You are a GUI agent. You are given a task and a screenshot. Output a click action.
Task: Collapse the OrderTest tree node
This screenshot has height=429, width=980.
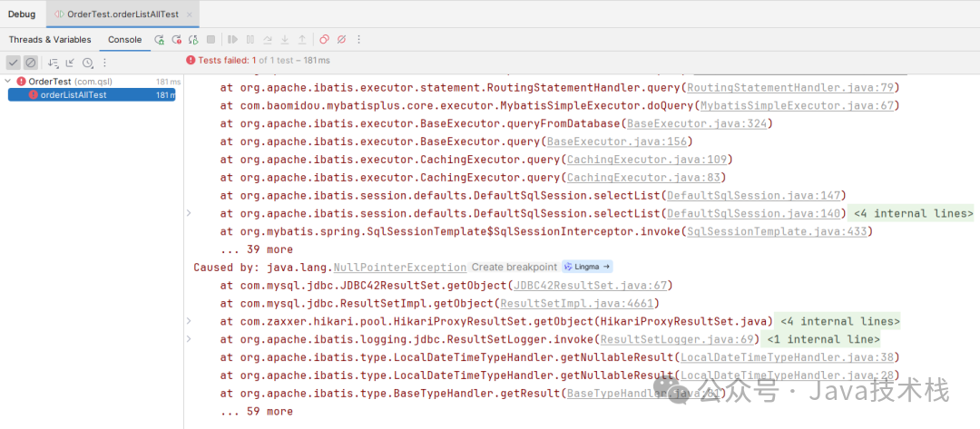tap(7, 82)
